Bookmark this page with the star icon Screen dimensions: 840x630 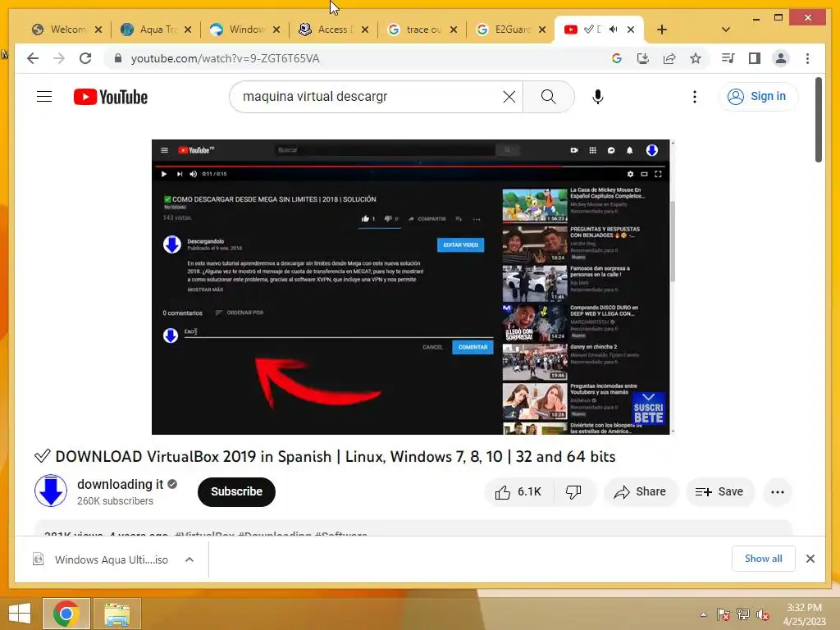(696, 58)
